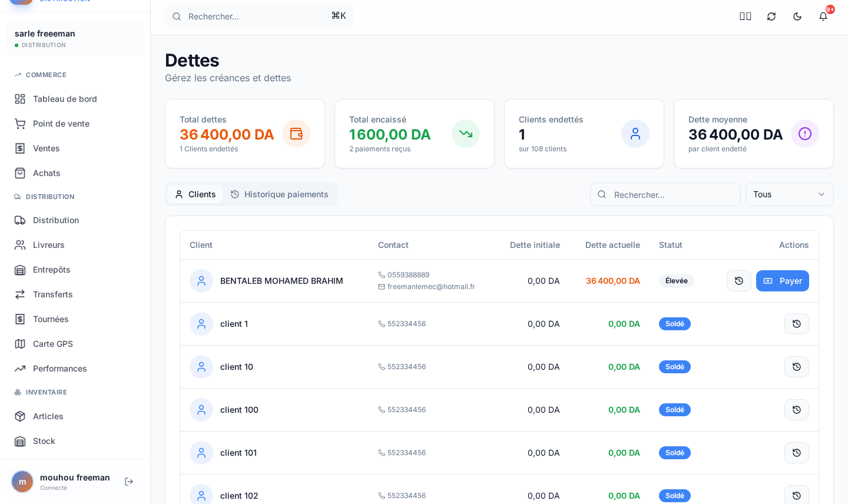Image resolution: width=848 pixels, height=504 pixels.
Task: Click the Dette initiale column header
Action: (535, 245)
